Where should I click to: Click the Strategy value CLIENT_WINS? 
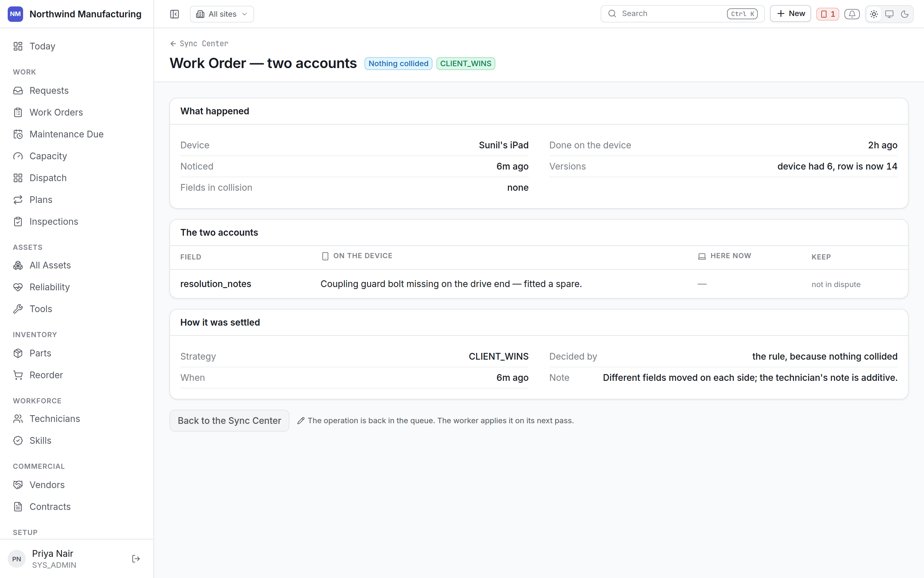coord(499,356)
